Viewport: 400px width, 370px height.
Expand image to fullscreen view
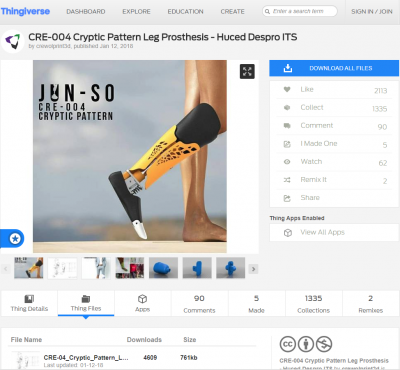(247, 71)
